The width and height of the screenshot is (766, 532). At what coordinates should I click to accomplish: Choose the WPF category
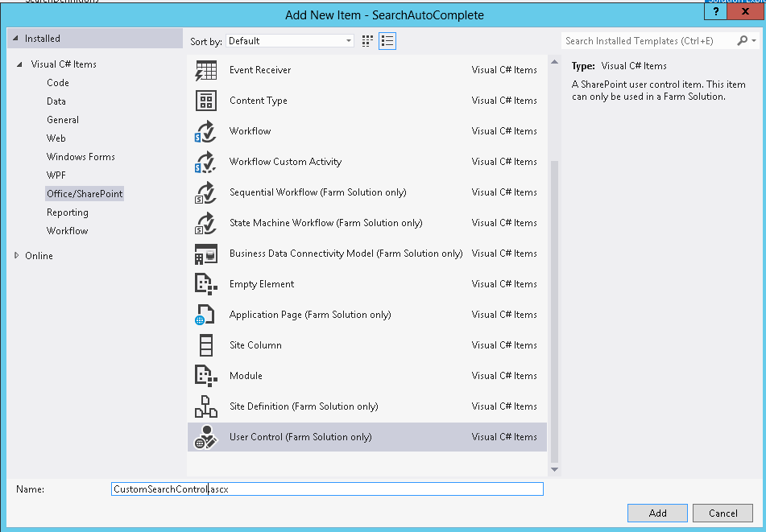pos(56,175)
